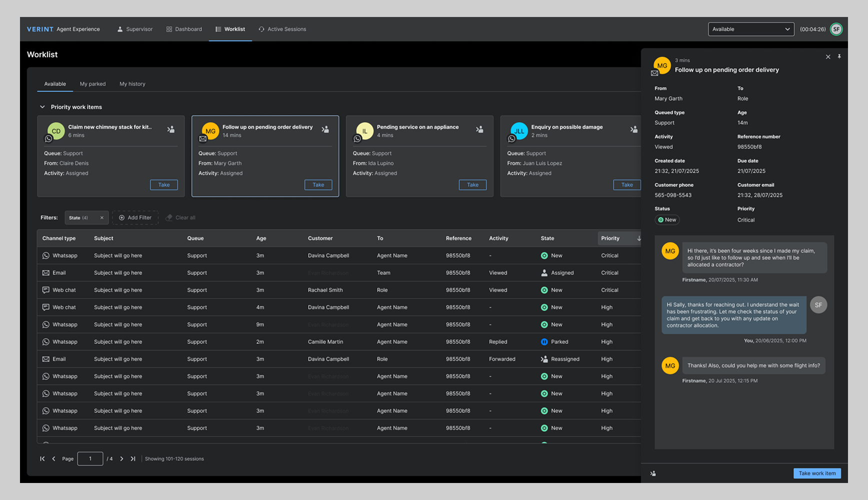Click SF user avatar in header
The image size is (868, 500).
(836, 29)
